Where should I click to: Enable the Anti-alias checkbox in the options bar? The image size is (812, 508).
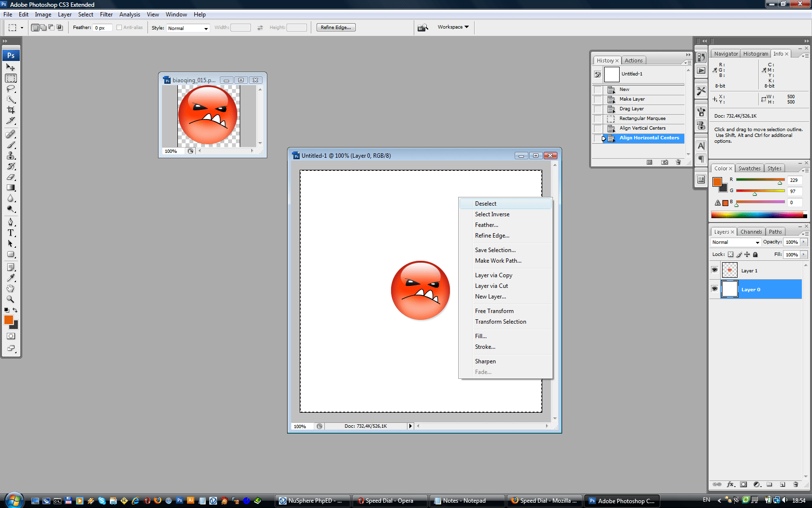click(119, 28)
